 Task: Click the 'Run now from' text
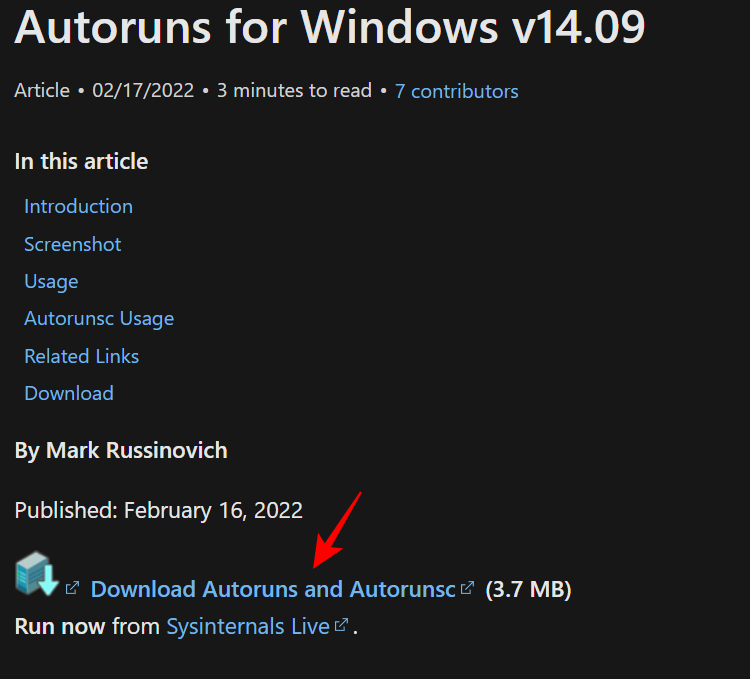87,626
